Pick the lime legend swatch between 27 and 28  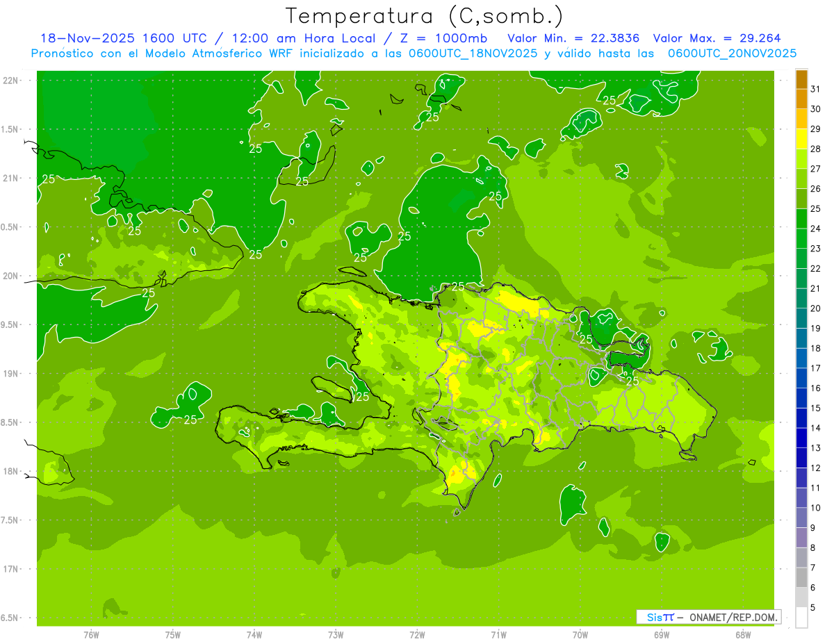point(801,159)
